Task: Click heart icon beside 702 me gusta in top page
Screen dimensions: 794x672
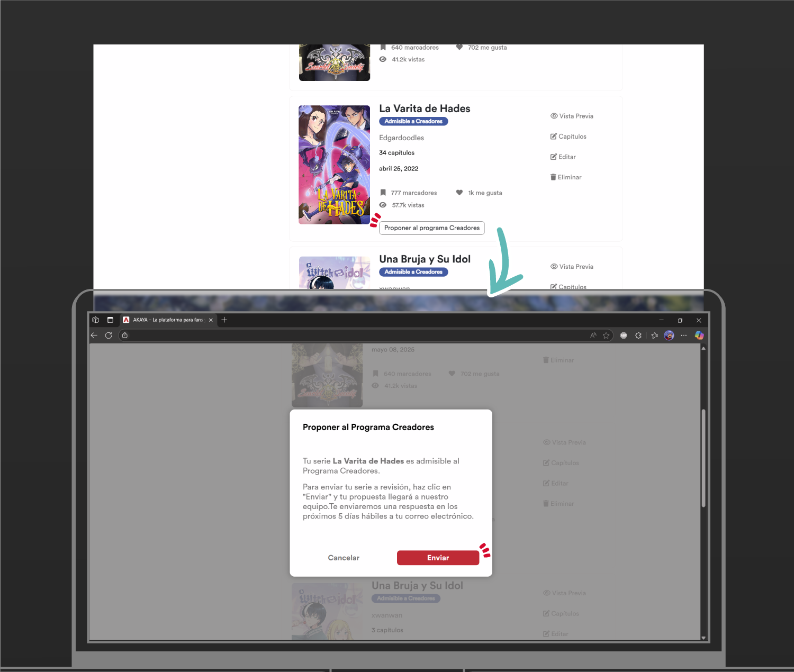Action: 459,47
